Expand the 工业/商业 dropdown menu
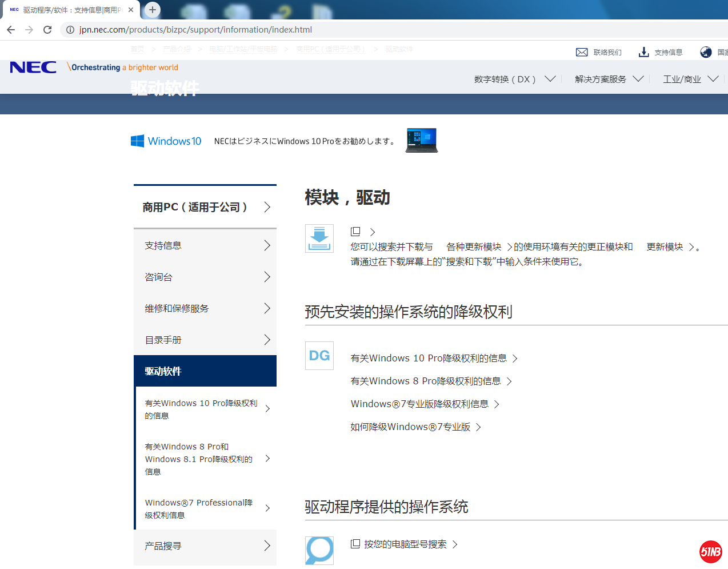Image resolution: width=728 pixels, height=569 pixels. point(690,79)
